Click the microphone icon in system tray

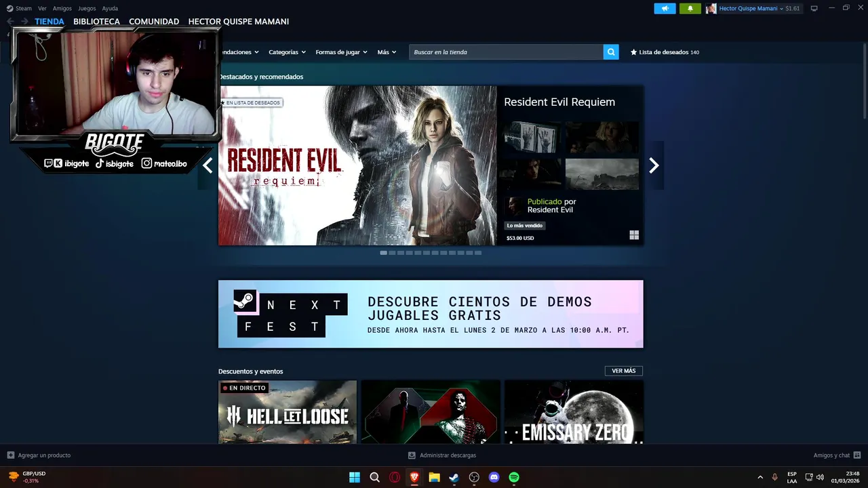(x=774, y=477)
